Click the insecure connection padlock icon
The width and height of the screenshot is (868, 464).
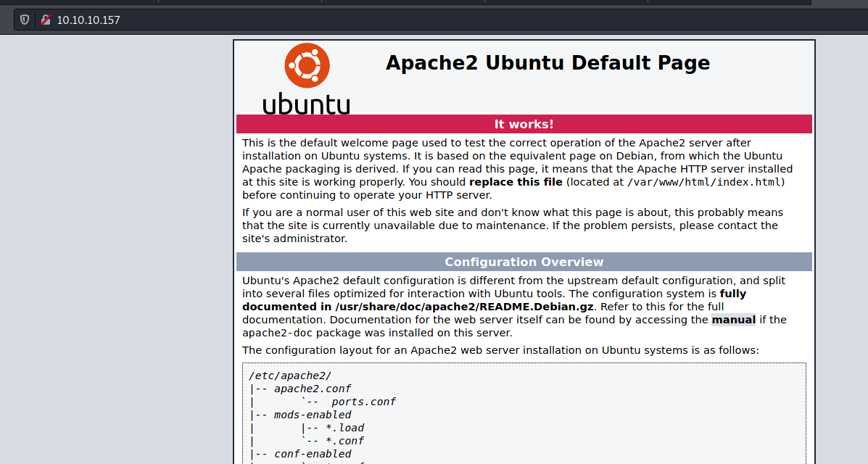click(46, 20)
